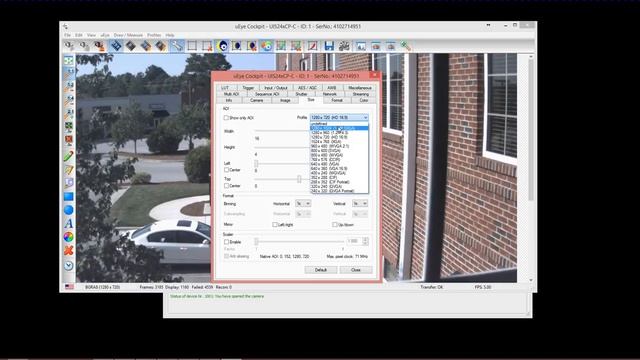Viewport: 640px width, 360px height.
Task: Select the blue rectangle drawing tool
Action: click(69, 196)
